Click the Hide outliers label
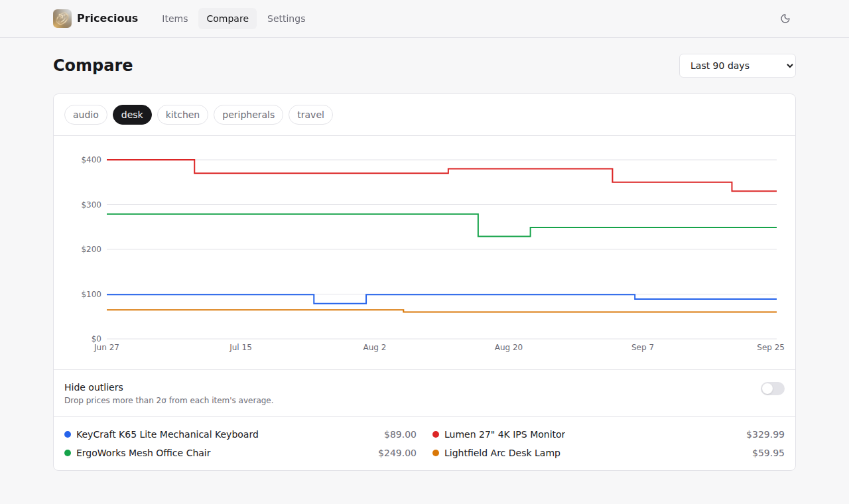The width and height of the screenshot is (849, 504). pyautogui.click(x=94, y=387)
